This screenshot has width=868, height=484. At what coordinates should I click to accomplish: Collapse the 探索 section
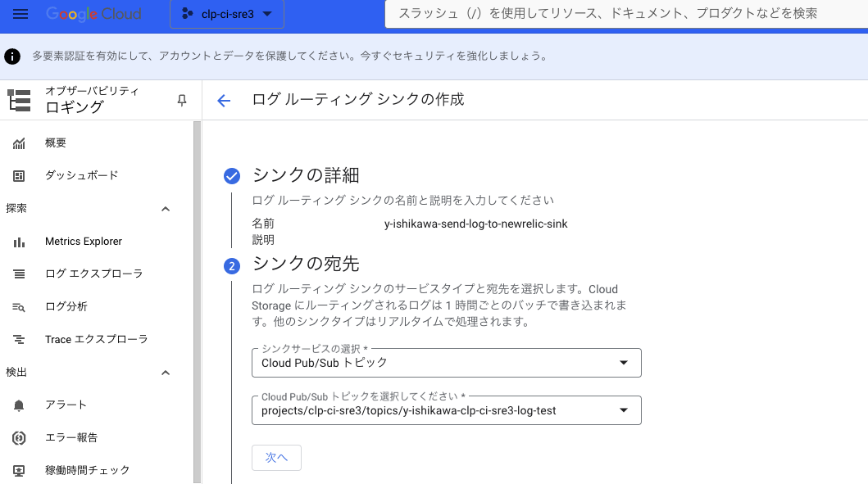(x=165, y=209)
